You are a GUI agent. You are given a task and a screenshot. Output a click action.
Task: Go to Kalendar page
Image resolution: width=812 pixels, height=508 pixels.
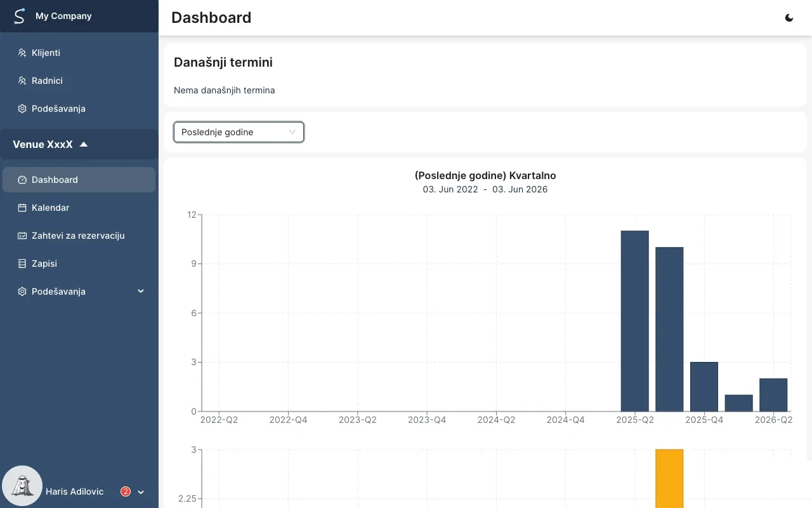tap(79, 208)
